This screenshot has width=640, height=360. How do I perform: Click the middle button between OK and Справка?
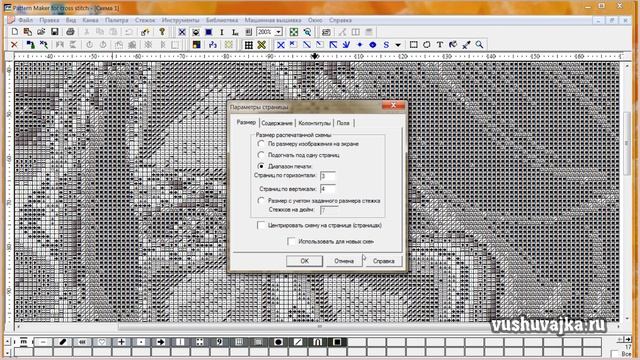(x=344, y=261)
